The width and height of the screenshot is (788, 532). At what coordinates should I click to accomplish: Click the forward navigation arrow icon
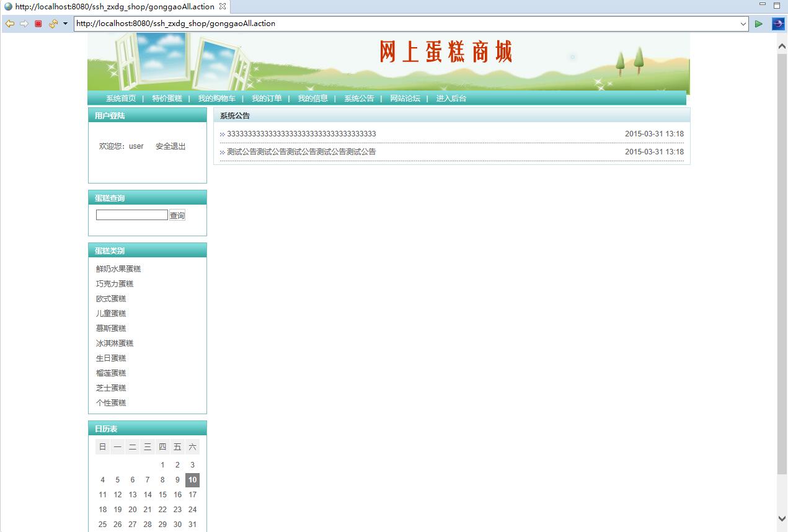click(24, 24)
